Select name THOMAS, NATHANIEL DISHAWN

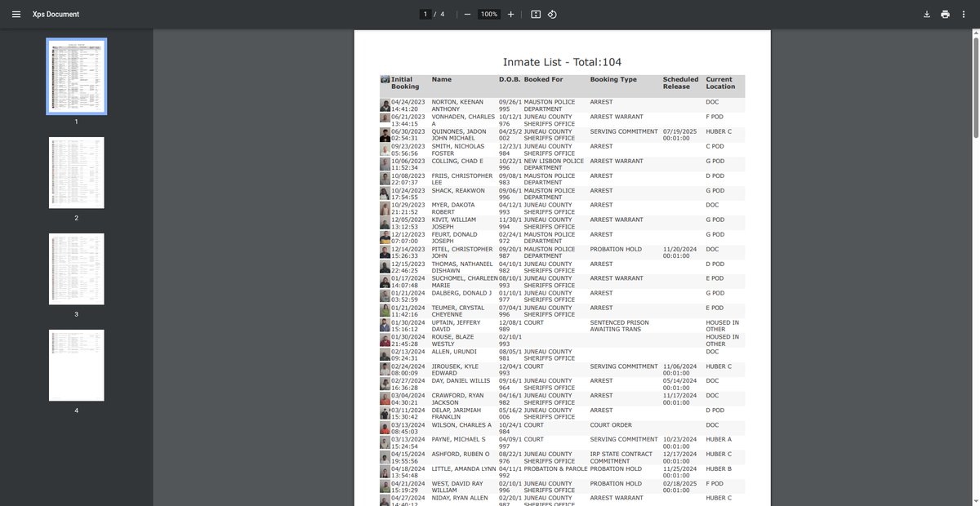tap(462, 267)
